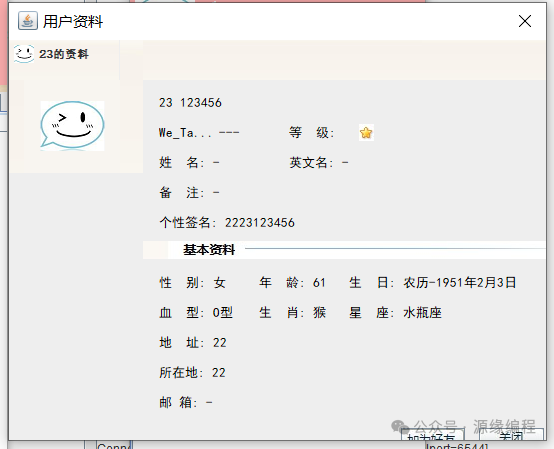Click the blood type value O型
Viewport: 554px width, 449px height.
pos(223,313)
